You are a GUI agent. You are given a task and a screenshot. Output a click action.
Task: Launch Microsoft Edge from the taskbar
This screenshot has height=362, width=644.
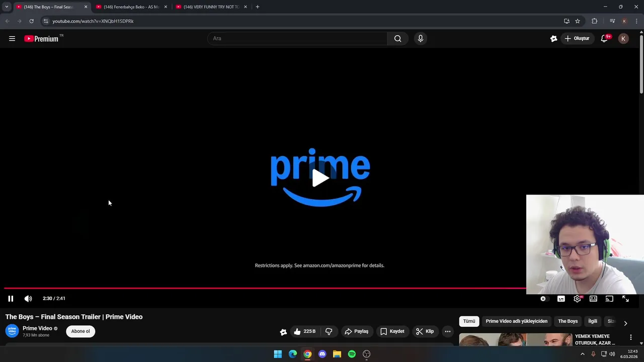(x=293, y=354)
